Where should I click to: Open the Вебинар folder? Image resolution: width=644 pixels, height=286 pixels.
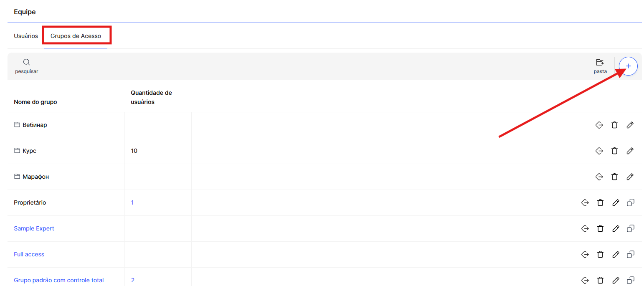[35, 125]
